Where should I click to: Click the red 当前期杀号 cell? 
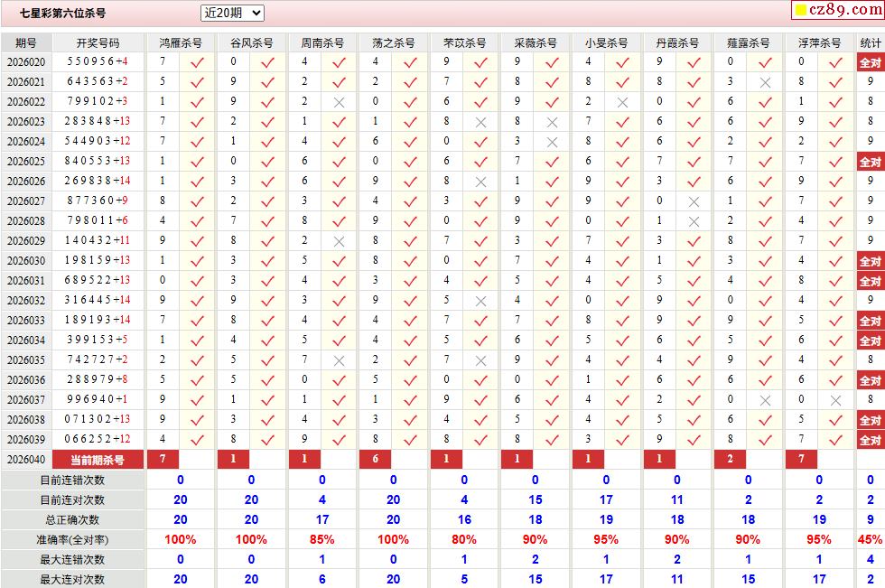[98, 460]
